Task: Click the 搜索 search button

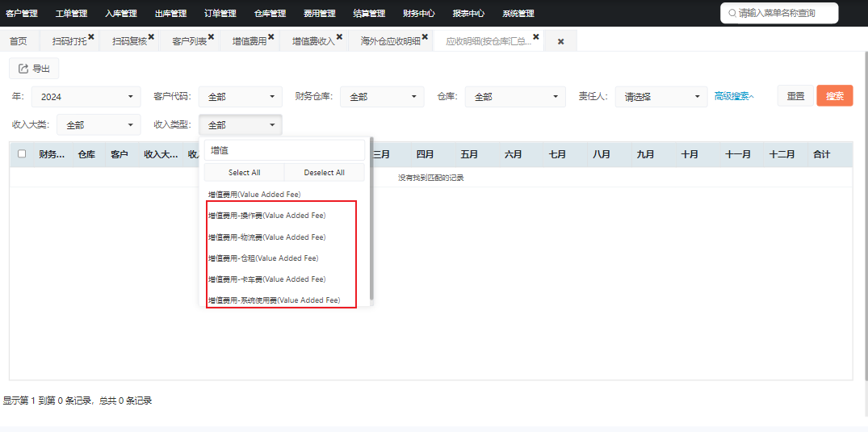Action: [835, 96]
